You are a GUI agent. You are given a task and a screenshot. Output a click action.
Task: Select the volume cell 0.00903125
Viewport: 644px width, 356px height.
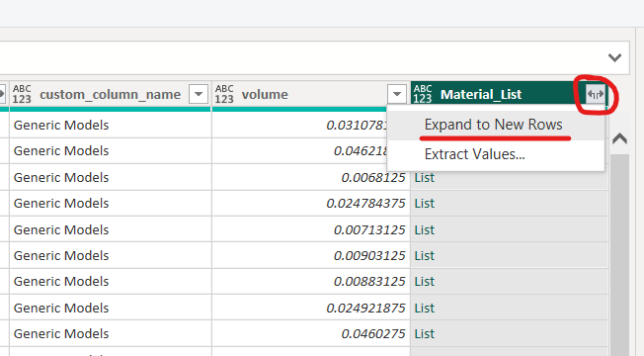pos(311,256)
